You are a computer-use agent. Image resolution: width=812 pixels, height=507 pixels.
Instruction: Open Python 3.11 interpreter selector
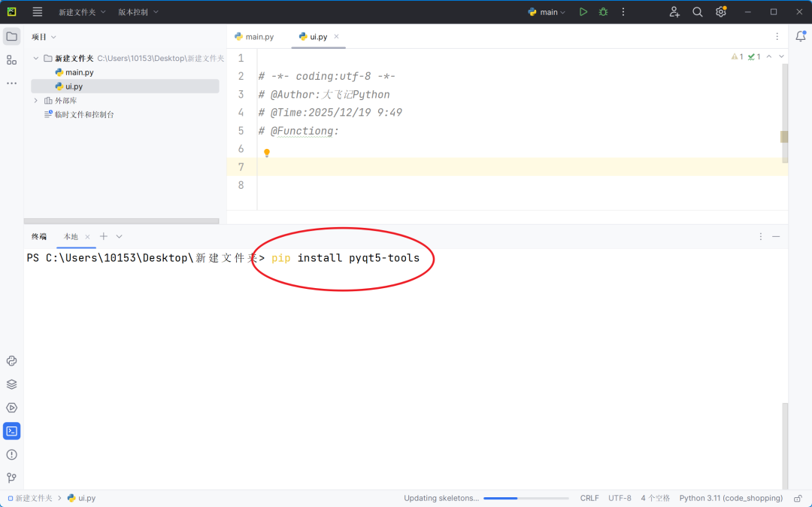pos(732,498)
